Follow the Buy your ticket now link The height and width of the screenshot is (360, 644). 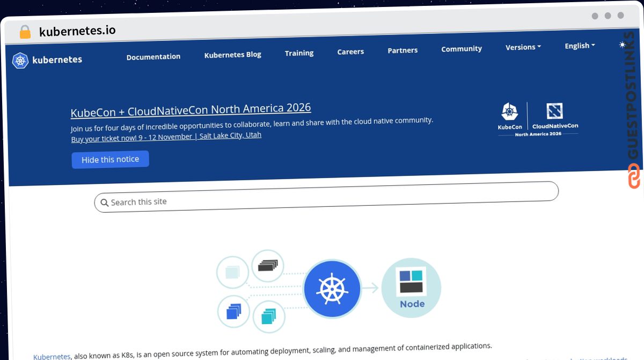(166, 136)
